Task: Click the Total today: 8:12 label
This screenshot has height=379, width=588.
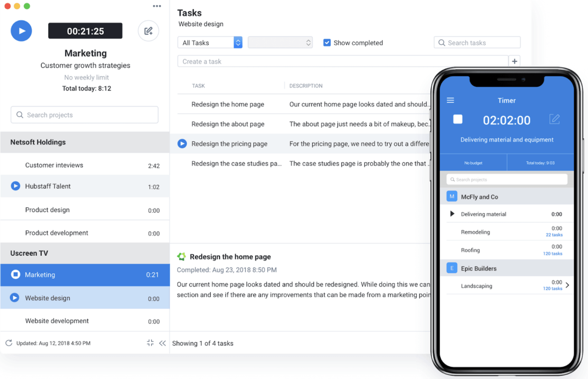Action: pos(87,88)
